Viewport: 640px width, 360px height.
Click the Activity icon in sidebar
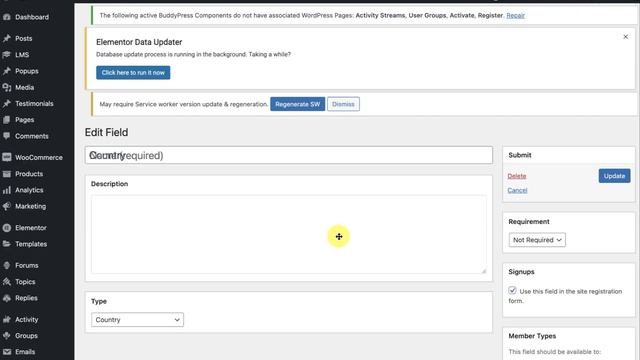(x=7, y=320)
